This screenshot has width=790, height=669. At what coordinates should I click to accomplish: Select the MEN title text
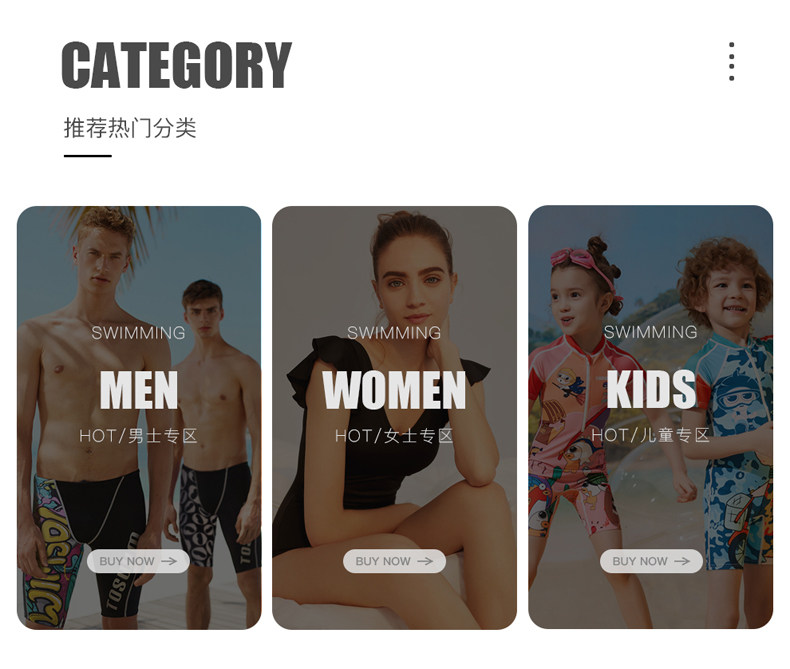point(139,390)
